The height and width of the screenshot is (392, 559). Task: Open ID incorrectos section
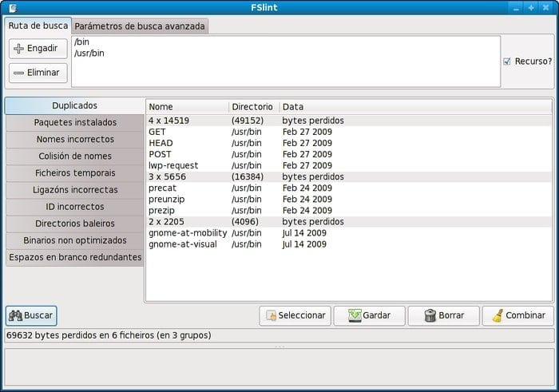click(x=75, y=206)
